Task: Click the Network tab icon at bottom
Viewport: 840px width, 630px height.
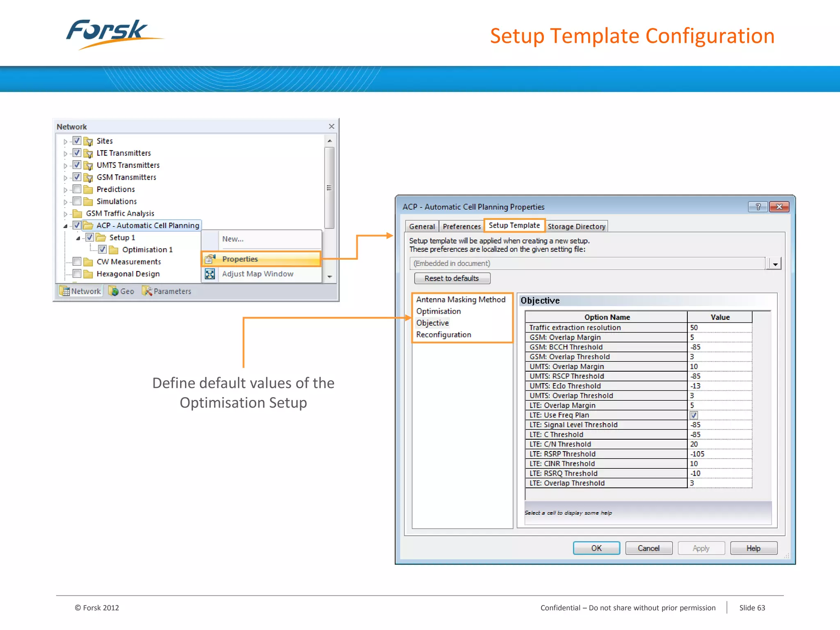Action: click(x=64, y=291)
